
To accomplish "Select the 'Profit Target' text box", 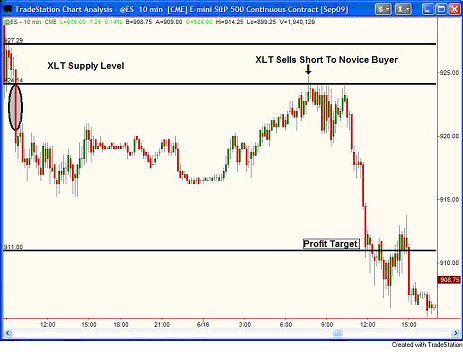I will tap(331, 244).
